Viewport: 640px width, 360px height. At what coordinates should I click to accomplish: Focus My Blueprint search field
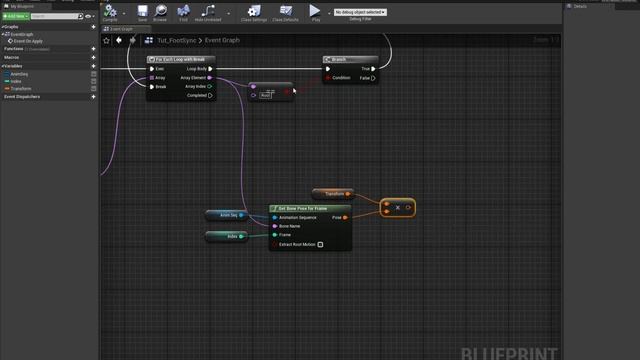54,16
